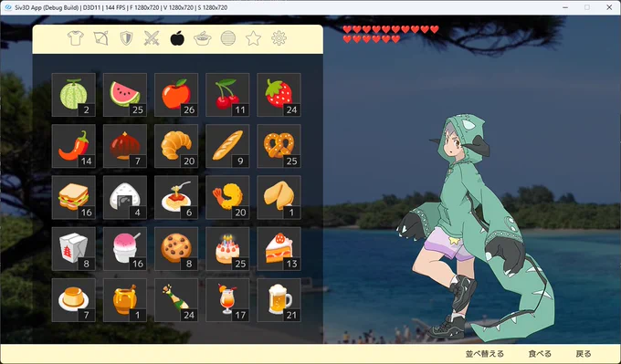Select the fried shrimp item
The image size is (621, 364).
click(227, 197)
